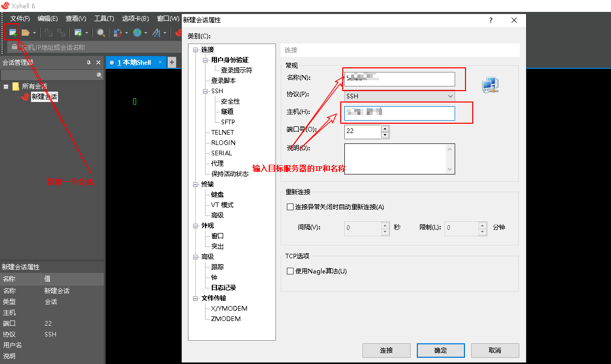Click the new session toolbar icon
Viewport: 611px width, 364px height.
(12, 33)
